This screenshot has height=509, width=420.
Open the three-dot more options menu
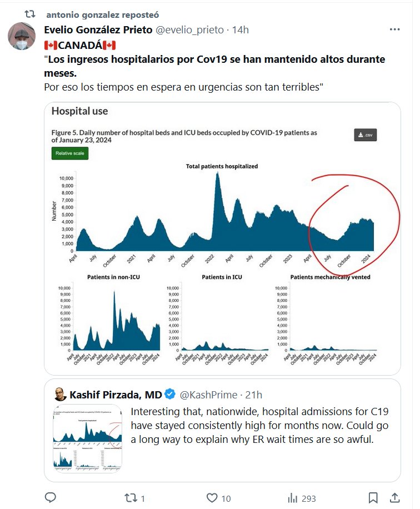[394, 29]
